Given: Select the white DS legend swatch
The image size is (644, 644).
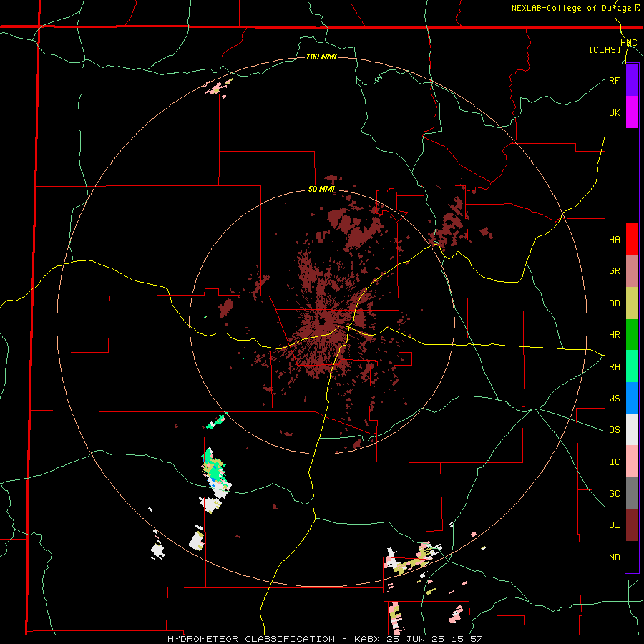Looking at the screenshot, I should [x=632, y=429].
